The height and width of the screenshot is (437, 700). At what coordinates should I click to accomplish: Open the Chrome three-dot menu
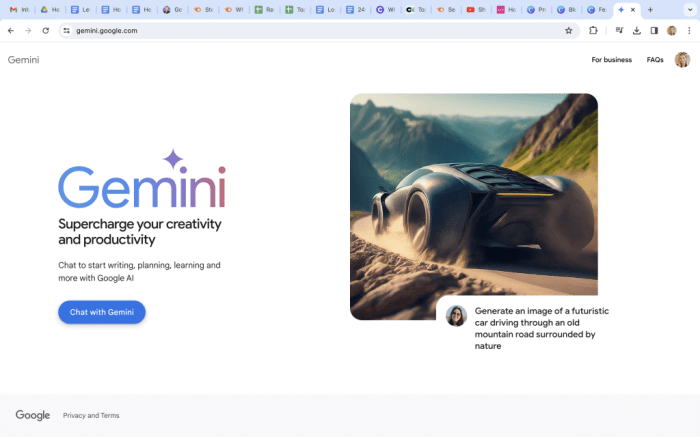(x=689, y=31)
